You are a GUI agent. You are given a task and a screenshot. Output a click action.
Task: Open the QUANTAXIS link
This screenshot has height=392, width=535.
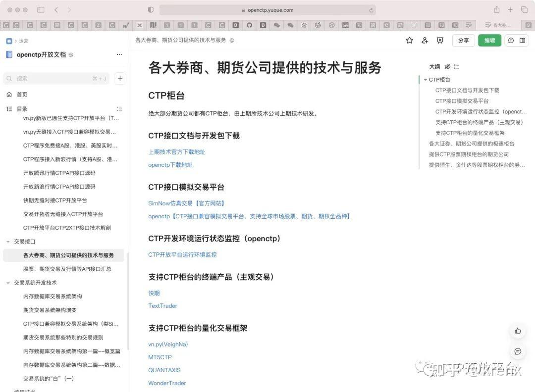[x=164, y=370]
